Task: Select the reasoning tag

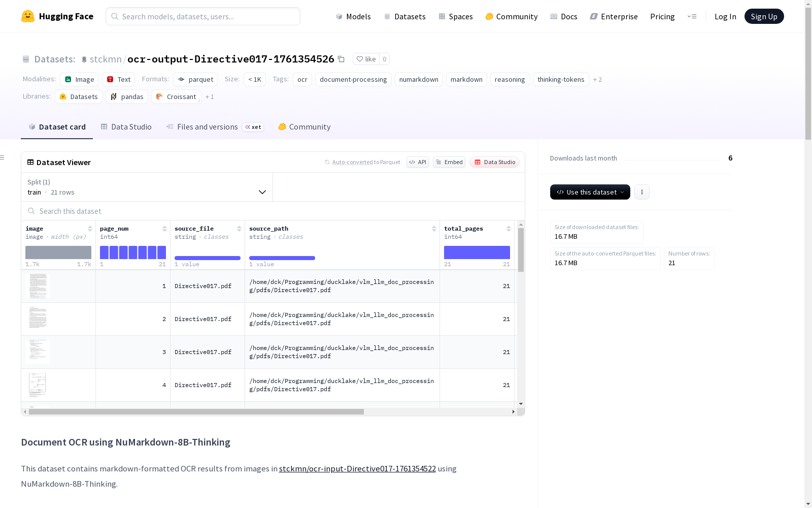Action: click(x=510, y=79)
